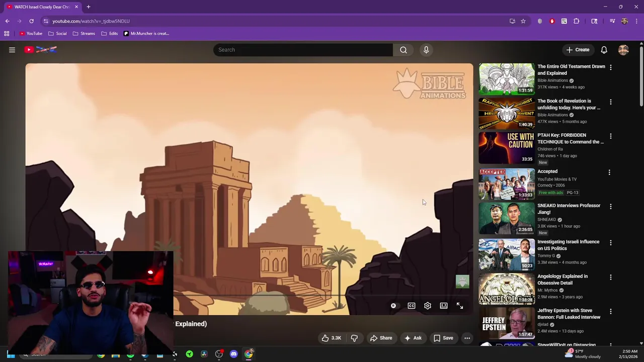Screen dimensions: 644x362
Task: Open the Chrome three-dot menu
Action: click(637, 21)
